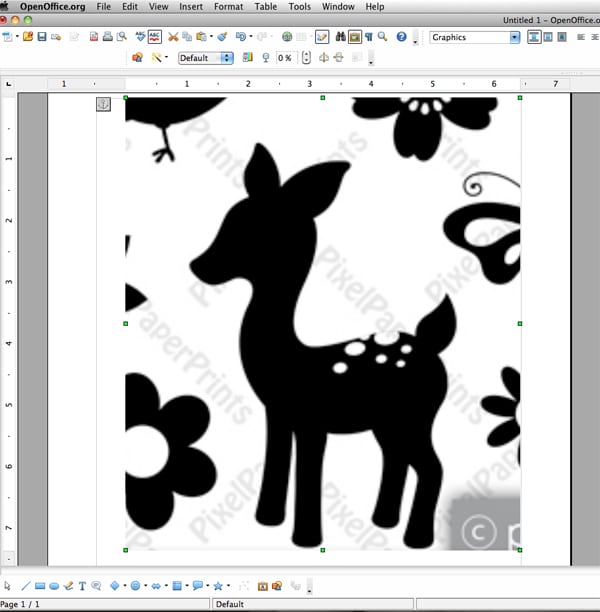Image resolution: width=600 pixels, height=612 pixels.
Task: Undo last action with the Undo icon
Action: pos(240,37)
